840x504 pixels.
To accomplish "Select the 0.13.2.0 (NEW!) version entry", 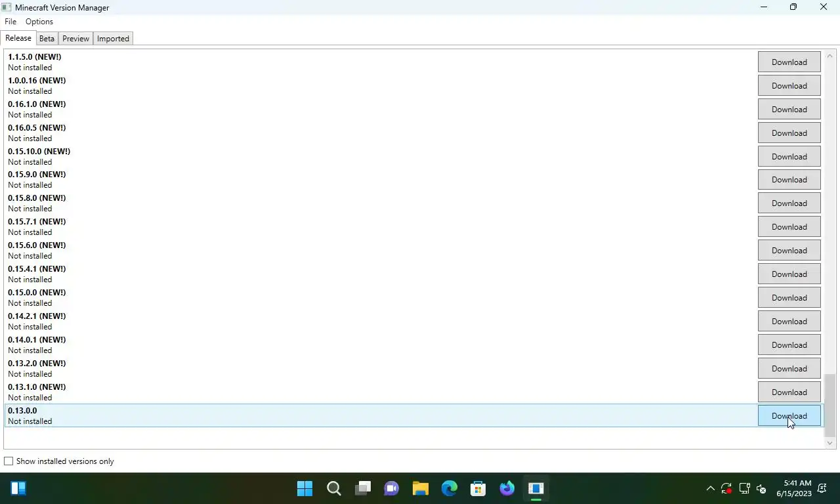I will point(413,368).
